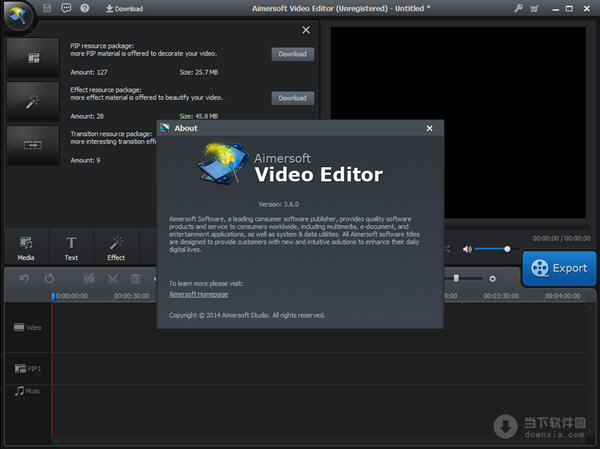600x449 pixels.
Task: Click the Export button
Action: point(559,268)
